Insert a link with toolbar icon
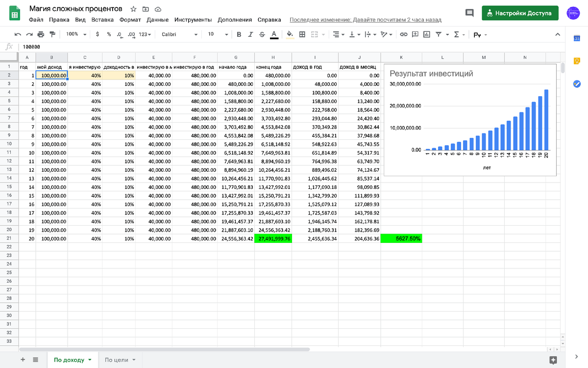Image resolution: width=588 pixels, height=368 pixels. (x=404, y=34)
